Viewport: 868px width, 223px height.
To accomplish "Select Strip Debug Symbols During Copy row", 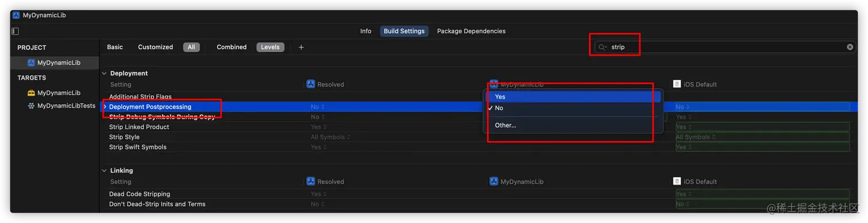I will click(x=162, y=117).
